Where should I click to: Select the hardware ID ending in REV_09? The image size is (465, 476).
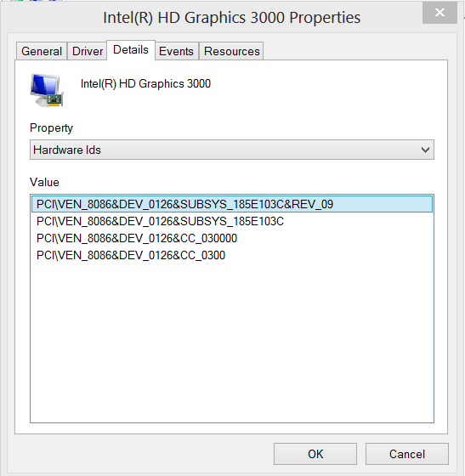(x=232, y=204)
